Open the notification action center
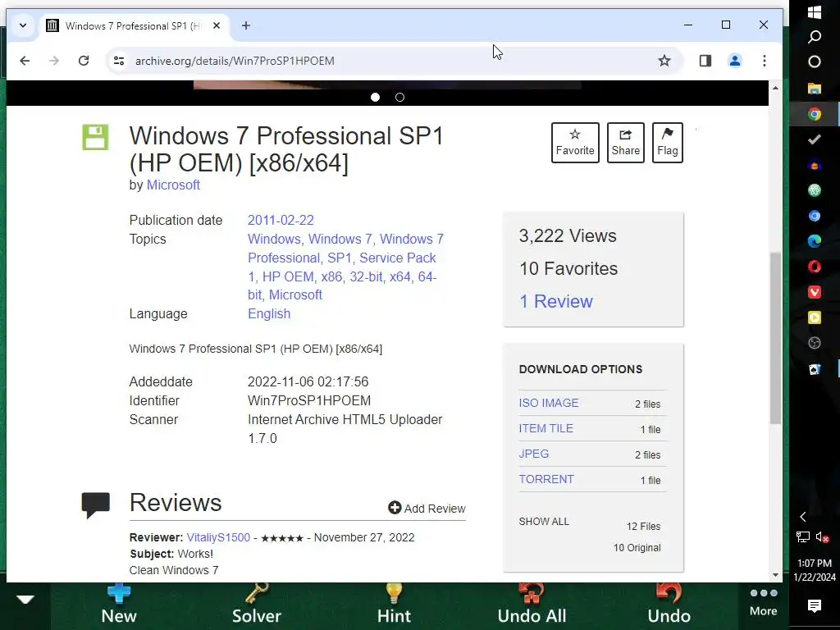This screenshot has width=840, height=630. tap(815, 606)
